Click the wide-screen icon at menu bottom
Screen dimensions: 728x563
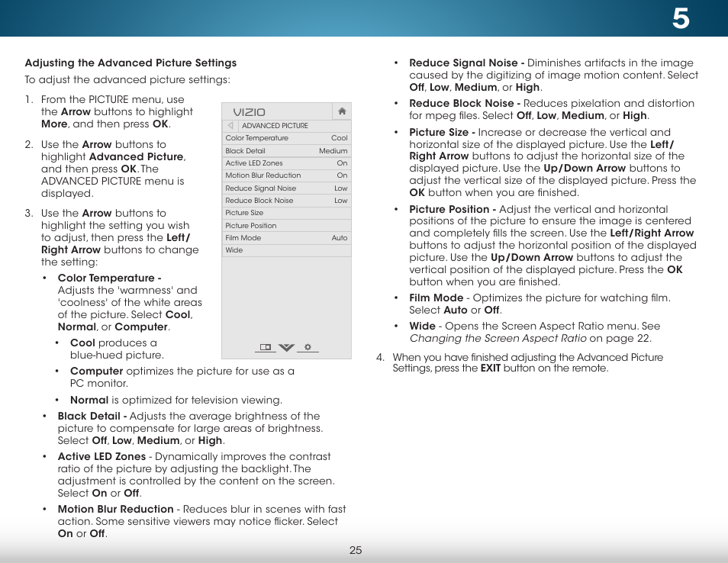tap(265, 347)
